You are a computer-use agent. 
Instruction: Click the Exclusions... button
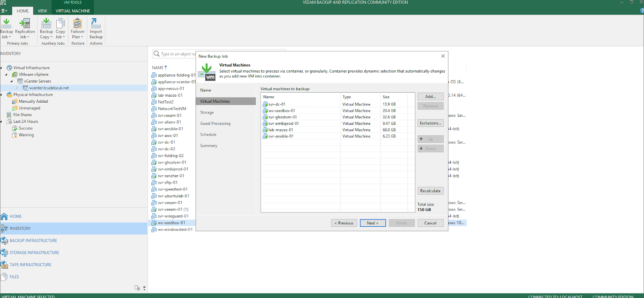pyautogui.click(x=430, y=123)
